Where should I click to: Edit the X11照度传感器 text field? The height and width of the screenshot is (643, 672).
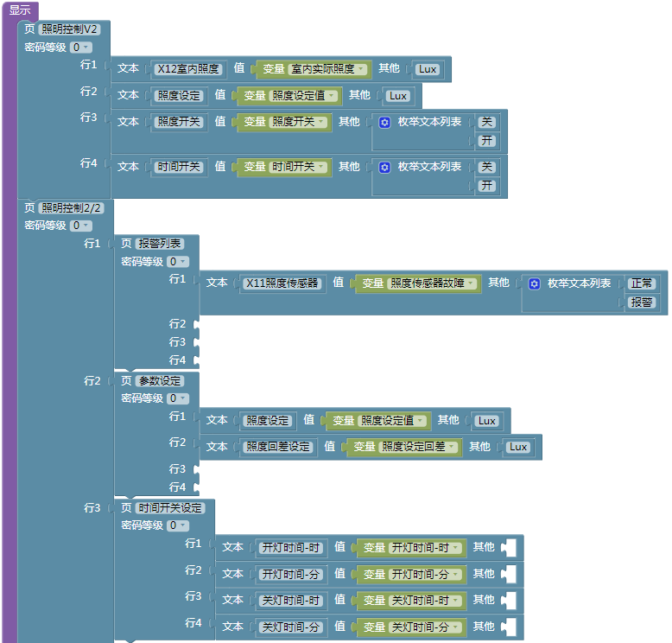(282, 283)
